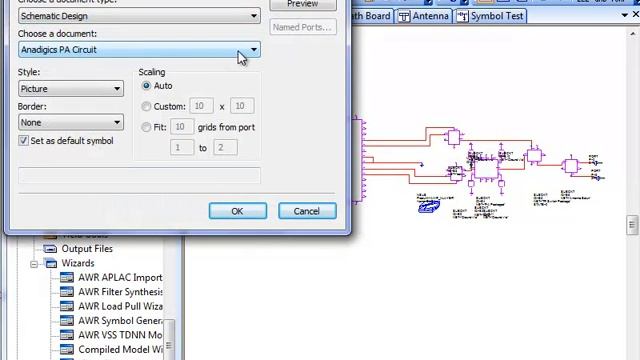Select AWR VSS TDNN wizard entry

coord(120,335)
